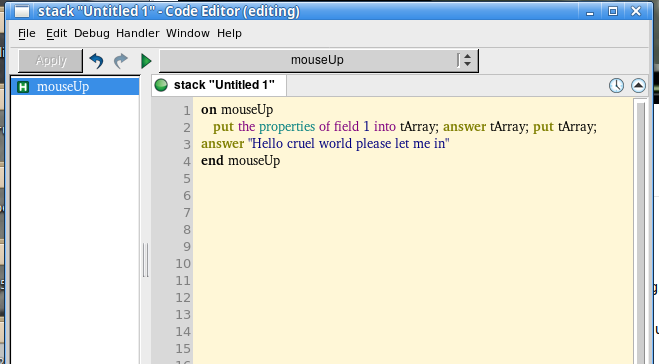Open the clock history icon
Image resolution: width=659 pixels, height=364 pixels.
click(616, 85)
